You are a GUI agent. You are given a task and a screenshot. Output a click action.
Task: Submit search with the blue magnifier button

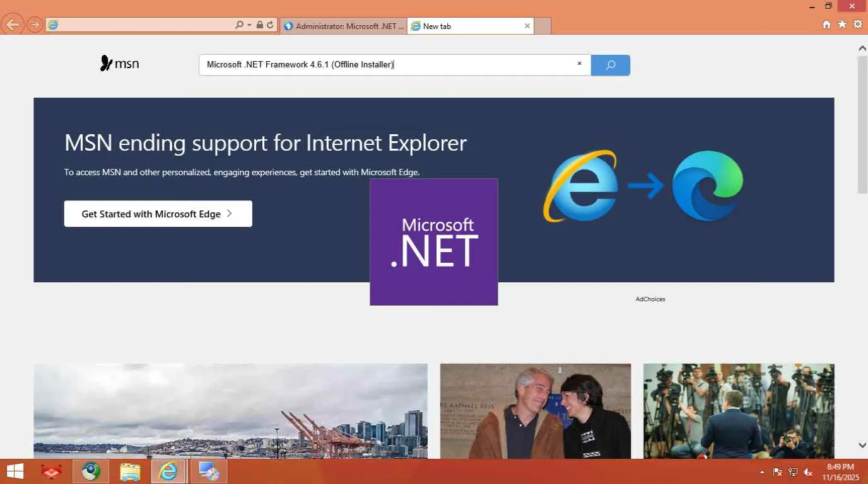click(610, 65)
